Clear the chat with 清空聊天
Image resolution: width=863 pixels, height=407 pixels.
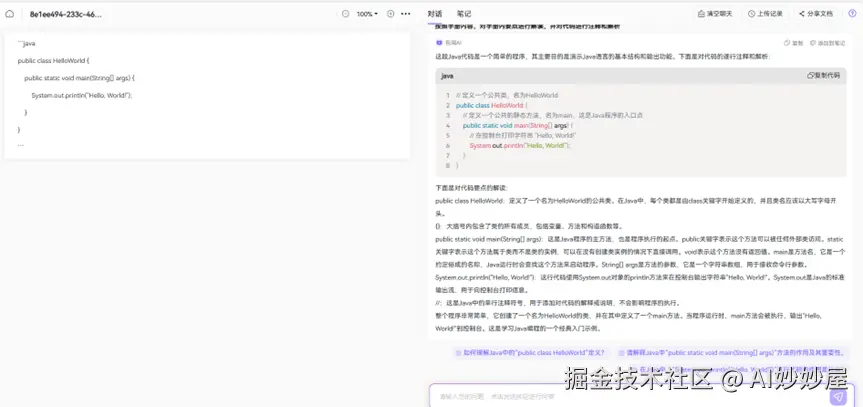pos(715,14)
